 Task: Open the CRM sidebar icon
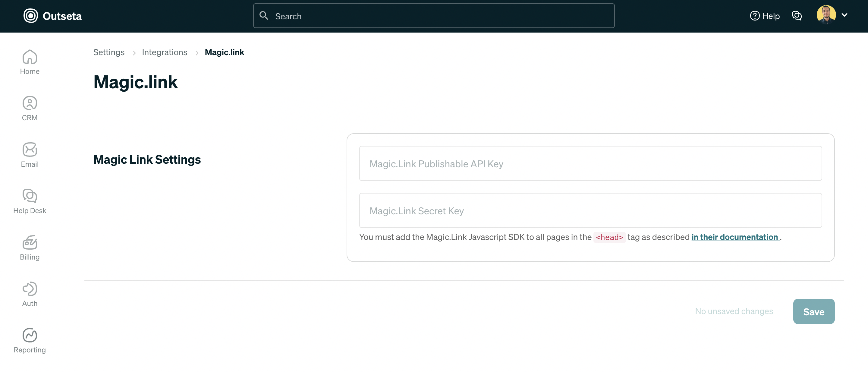30,108
